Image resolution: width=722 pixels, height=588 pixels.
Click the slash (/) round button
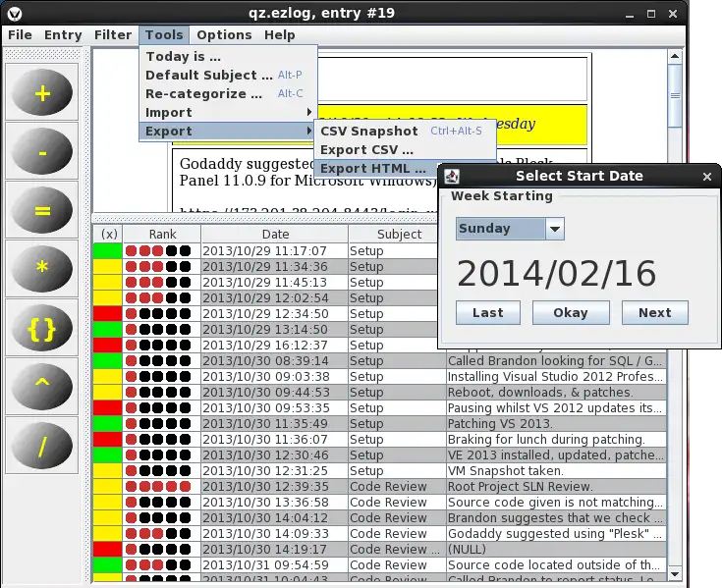[x=42, y=446]
